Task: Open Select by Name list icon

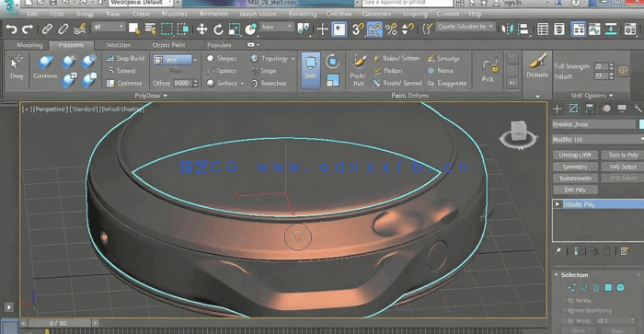Action: click(150, 29)
